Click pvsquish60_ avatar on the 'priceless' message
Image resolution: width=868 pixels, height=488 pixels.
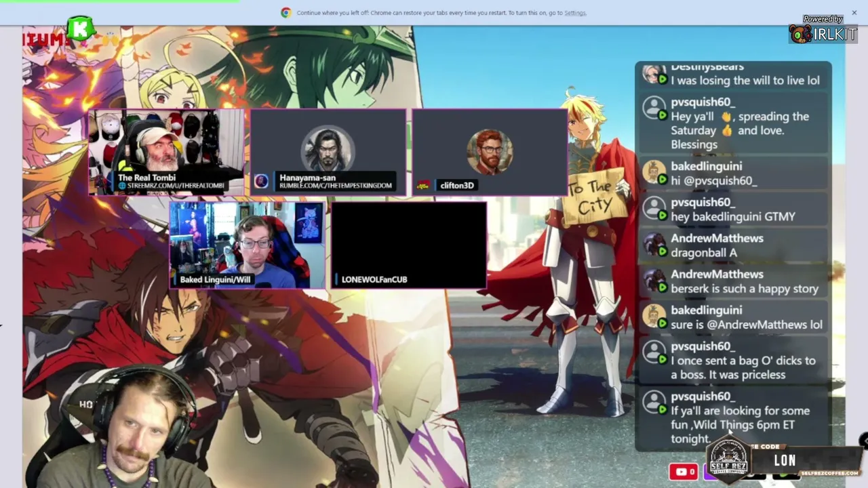point(654,352)
